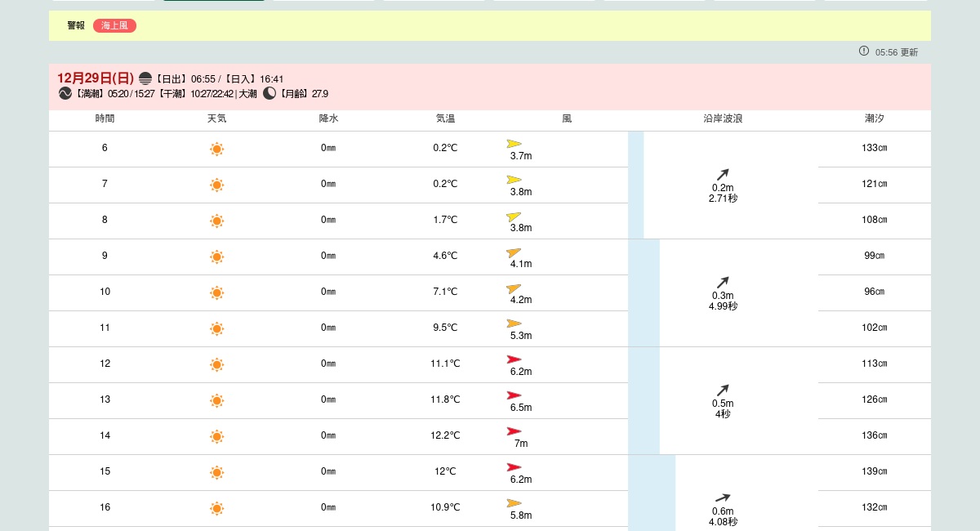Image resolution: width=980 pixels, height=531 pixels.
Task: Click the sunny icon in the 12 o'clock row
Action: click(x=216, y=364)
